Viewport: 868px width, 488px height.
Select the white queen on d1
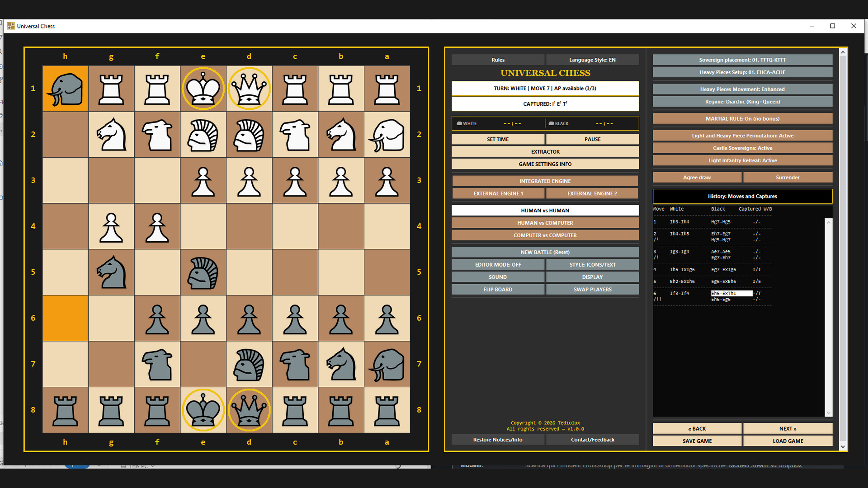(249, 89)
